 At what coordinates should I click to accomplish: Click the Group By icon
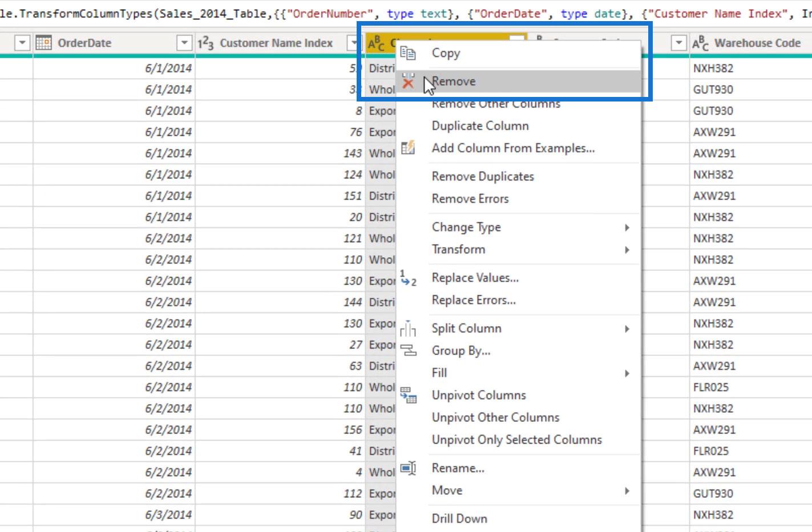(408, 351)
